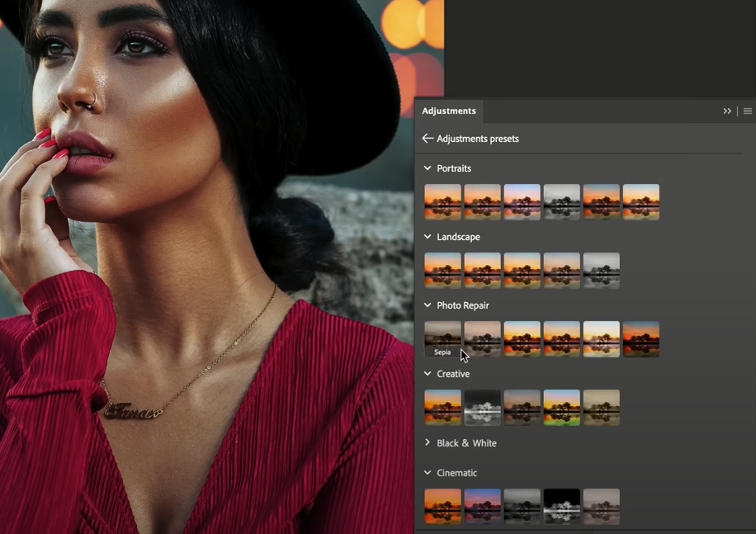Collapse the Photo Repair section chevron

pyautogui.click(x=428, y=305)
